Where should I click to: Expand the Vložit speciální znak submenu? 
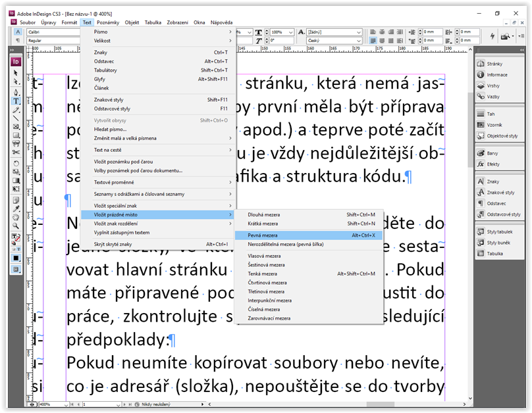158,206
